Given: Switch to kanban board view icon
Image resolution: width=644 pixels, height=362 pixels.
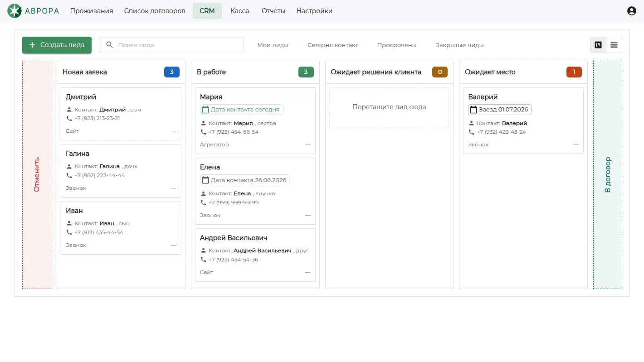Looking at the screenshot, I should click(x=598, y=45).
